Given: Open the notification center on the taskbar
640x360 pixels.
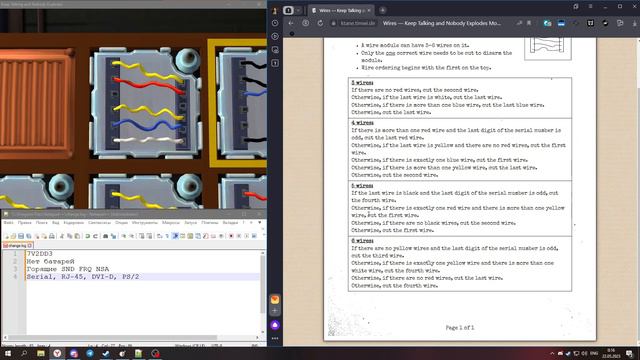Looking at the screenshot, I should (x=630, y=353).
